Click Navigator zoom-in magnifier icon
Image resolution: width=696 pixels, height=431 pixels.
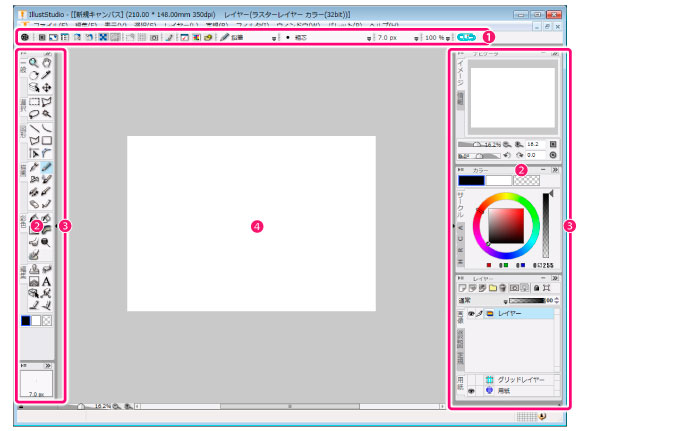pos(518,144)
